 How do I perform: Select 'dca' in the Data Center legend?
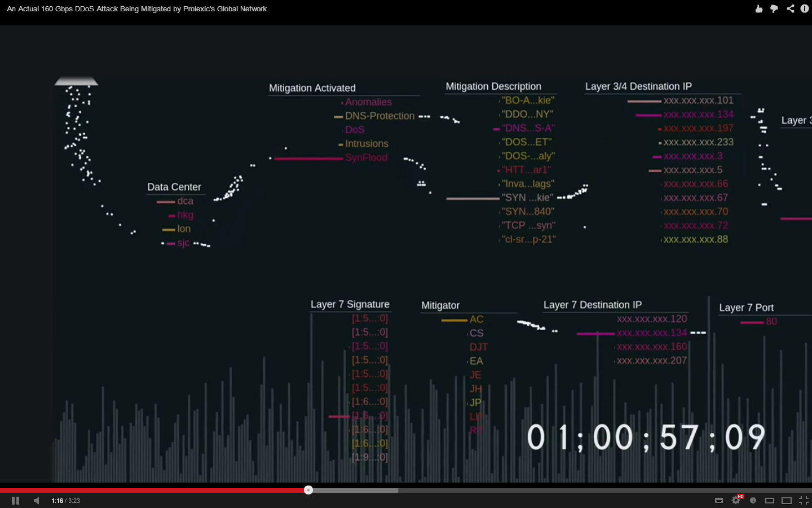pos(186,200)
